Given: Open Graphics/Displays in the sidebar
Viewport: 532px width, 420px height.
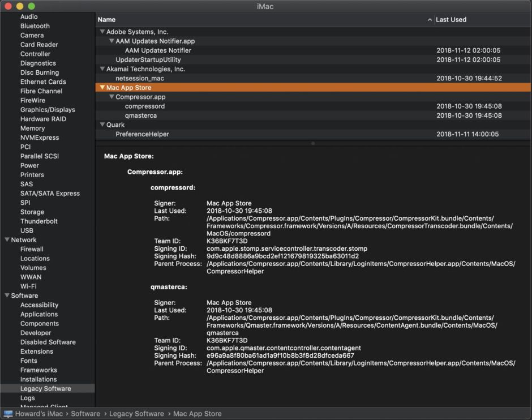Looking at the screenshot, I should click(48, 110).
